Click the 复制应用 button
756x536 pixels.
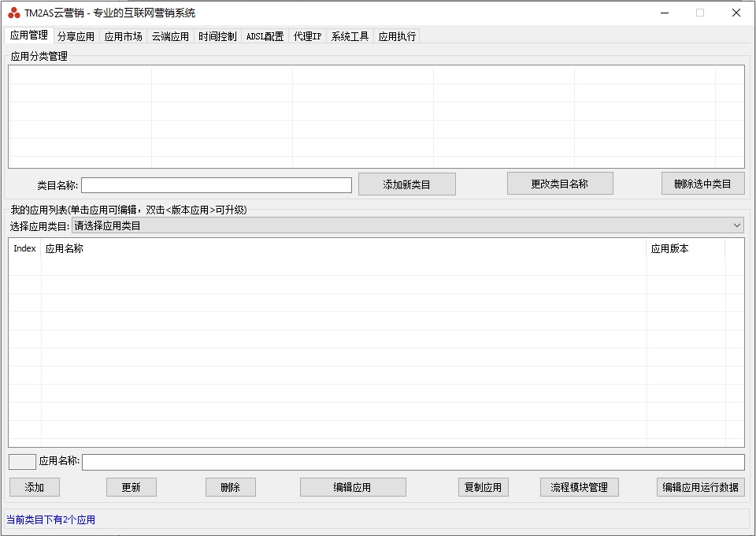tap(483, 487)
